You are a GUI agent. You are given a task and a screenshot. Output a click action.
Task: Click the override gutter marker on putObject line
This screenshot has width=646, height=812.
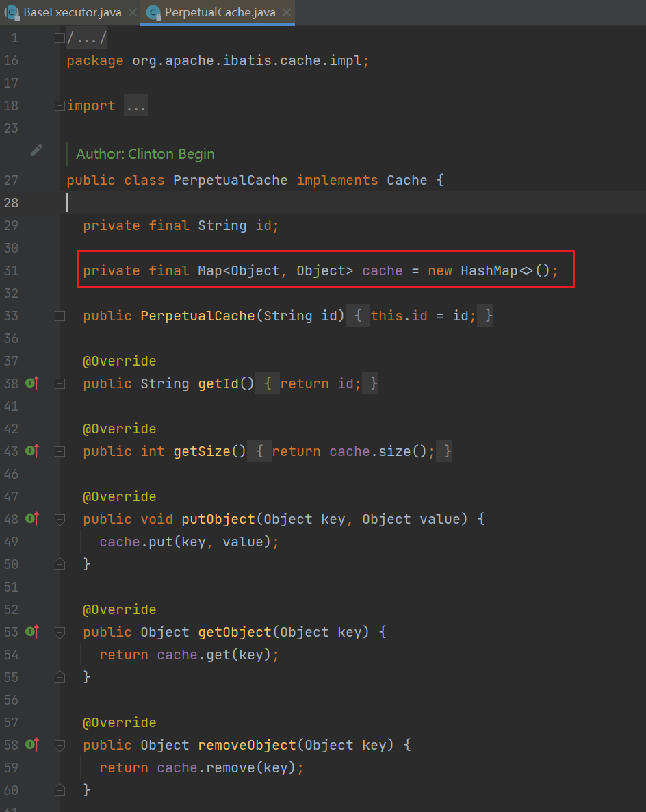31,519
